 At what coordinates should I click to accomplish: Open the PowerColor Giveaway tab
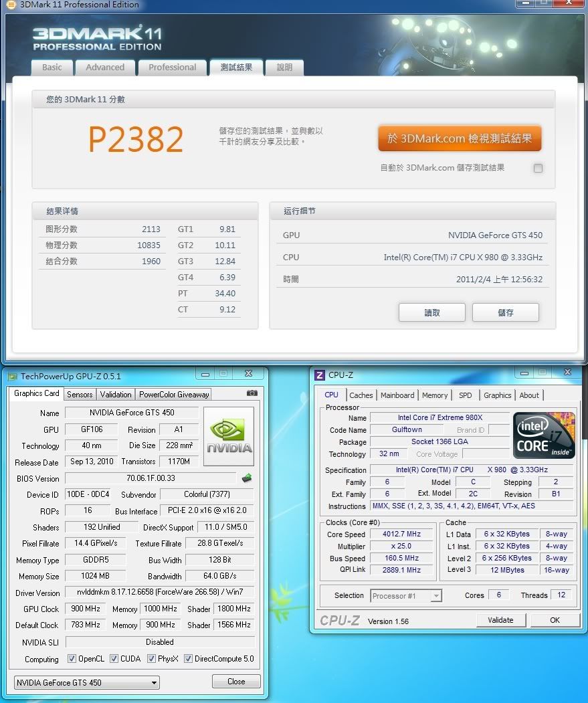pos(174,395)
